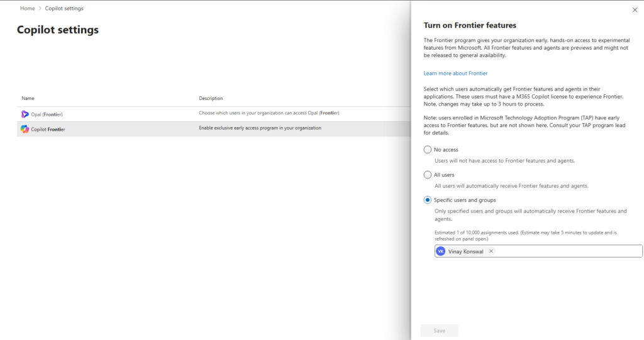Click the Name column header
644x340 pixels.
click(x=28, y=98)
